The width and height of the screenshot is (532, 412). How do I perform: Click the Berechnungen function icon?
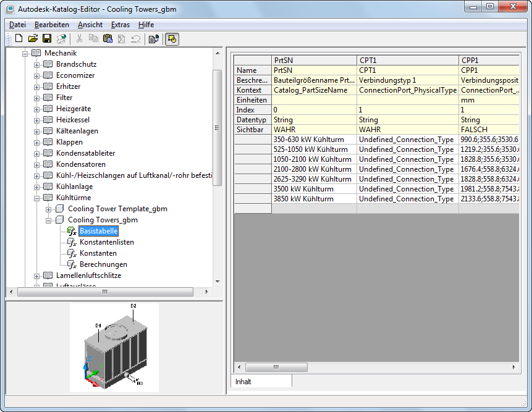point(72,264)
